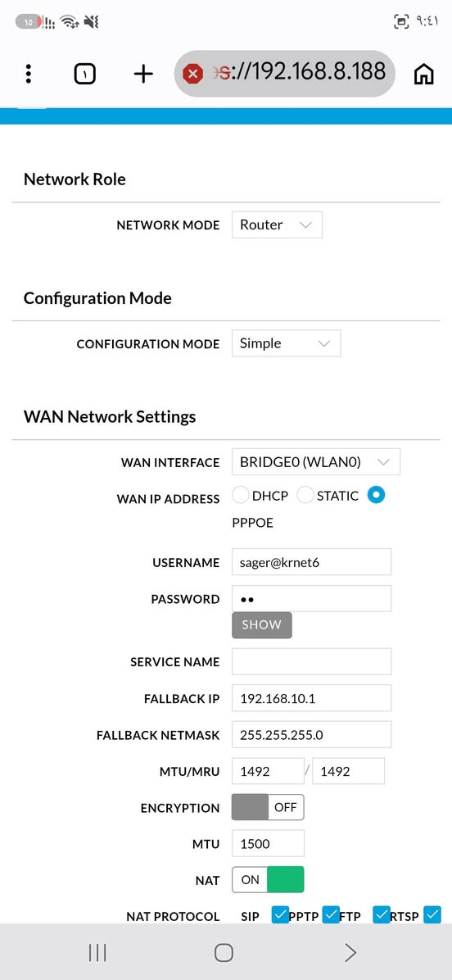Viewport: 452px width, 980px height.
Task: Uncheck the SIP NAT protocol checkbox
Action: pos(280,915)
